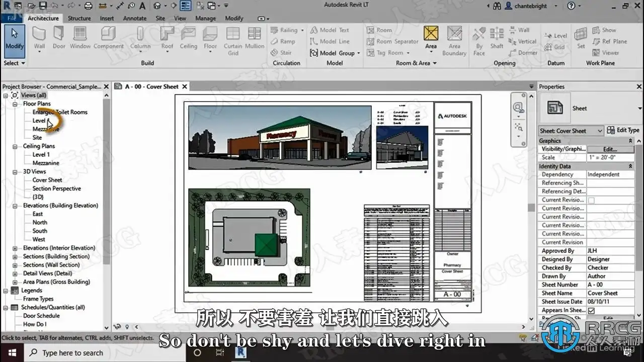Open the Default 3D View house icon
This screenshot has width=644, height=362.
[158, 6]
